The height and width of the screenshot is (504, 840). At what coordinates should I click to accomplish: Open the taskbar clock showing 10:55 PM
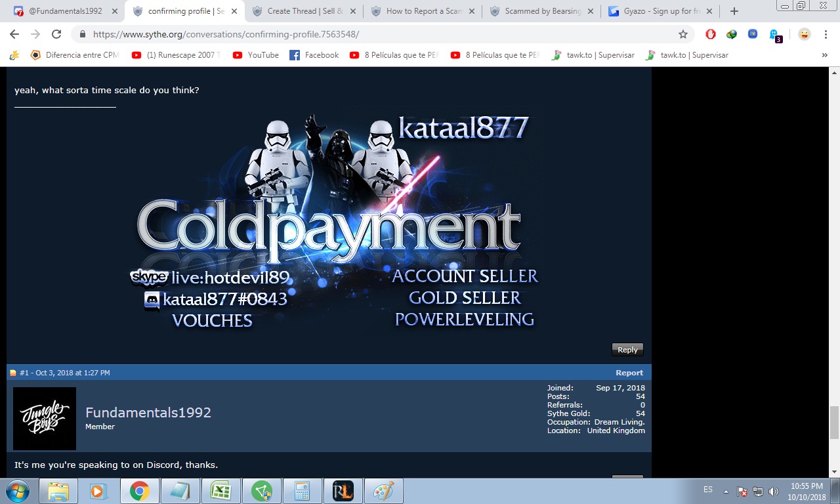pos(807,492)
